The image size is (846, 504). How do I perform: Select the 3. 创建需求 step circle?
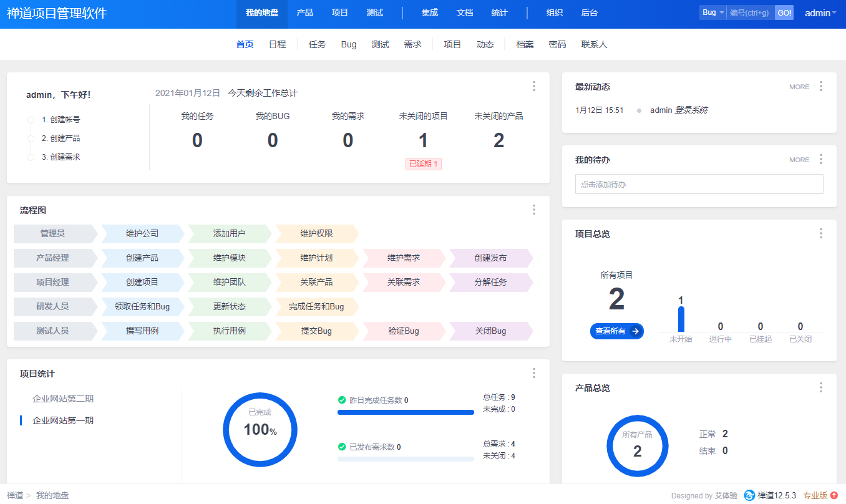[31, 157]
